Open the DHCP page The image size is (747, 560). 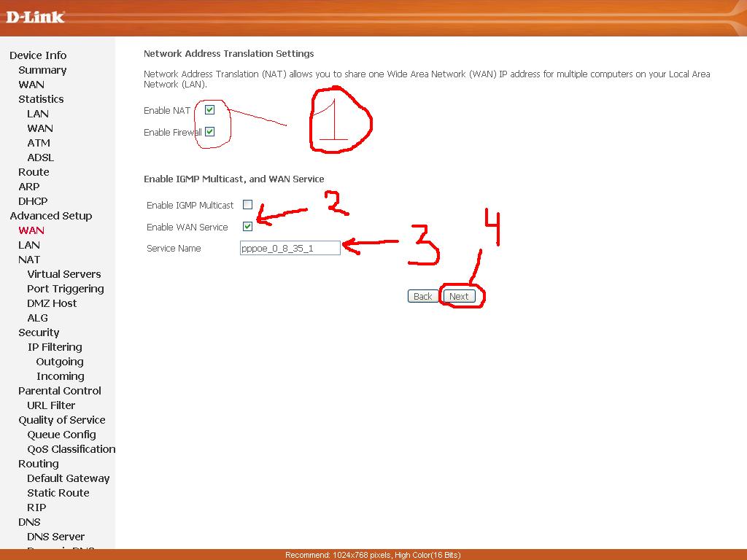click(33, 201)
